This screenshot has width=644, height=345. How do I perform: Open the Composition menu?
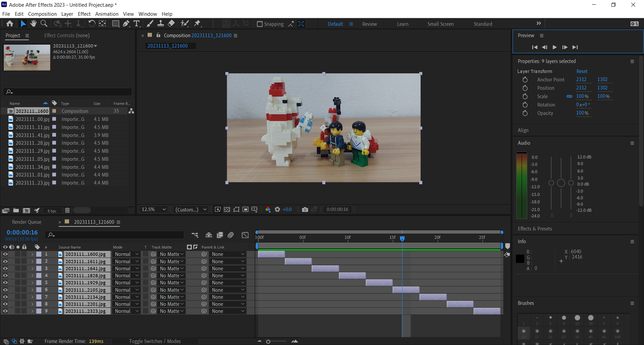click(42, 14)
